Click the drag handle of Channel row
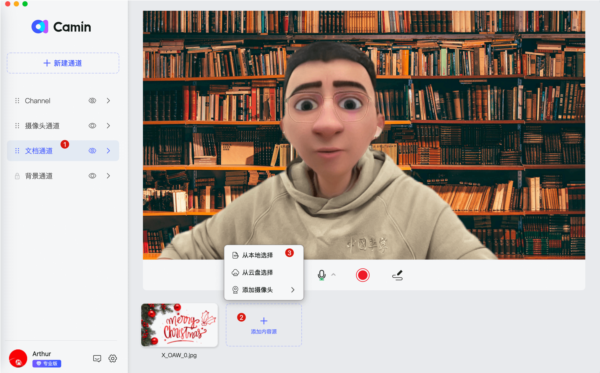Image resolution: width=600 pixels, height=373 pixels. point(17,101)
